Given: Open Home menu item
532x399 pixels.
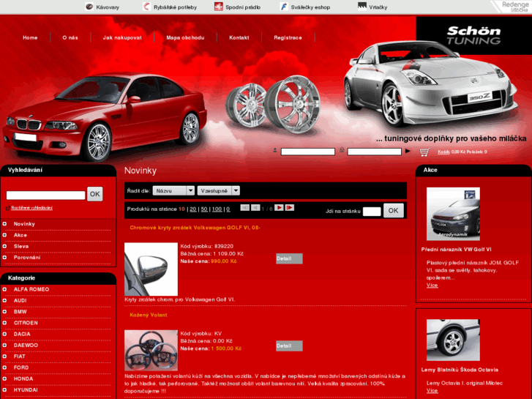Looking at the screenshot, I should 30,37.
